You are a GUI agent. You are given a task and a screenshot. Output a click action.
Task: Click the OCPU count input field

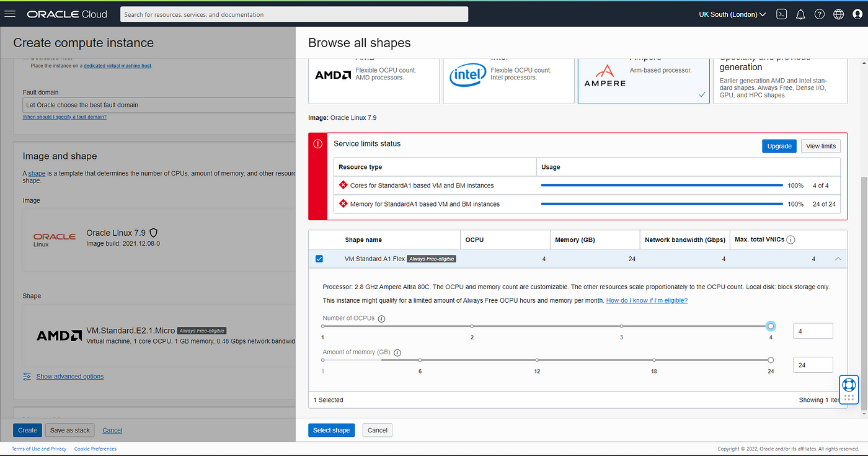tap(813, 331)
